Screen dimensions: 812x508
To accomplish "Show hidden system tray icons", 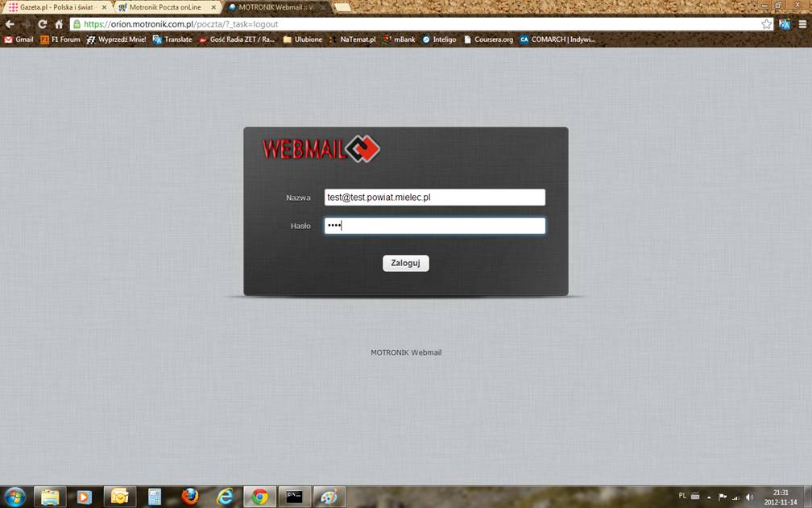I will pyautogui.click(x=709, y=497).
